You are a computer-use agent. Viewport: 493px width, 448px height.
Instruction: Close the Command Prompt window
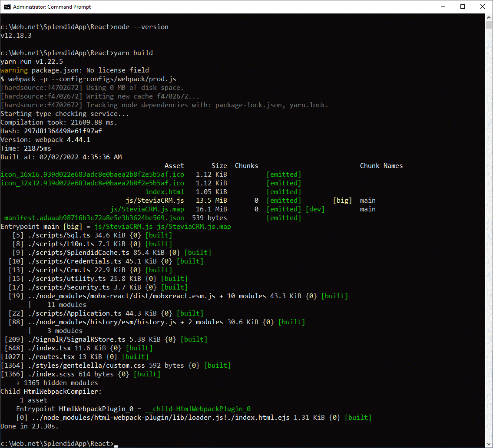[x=483, y=7]
